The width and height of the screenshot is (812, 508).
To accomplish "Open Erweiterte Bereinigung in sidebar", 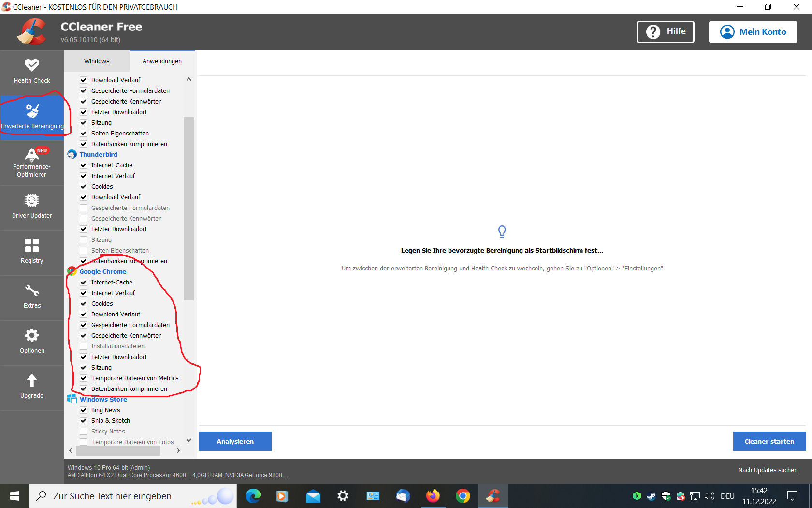I will (32, 118).
